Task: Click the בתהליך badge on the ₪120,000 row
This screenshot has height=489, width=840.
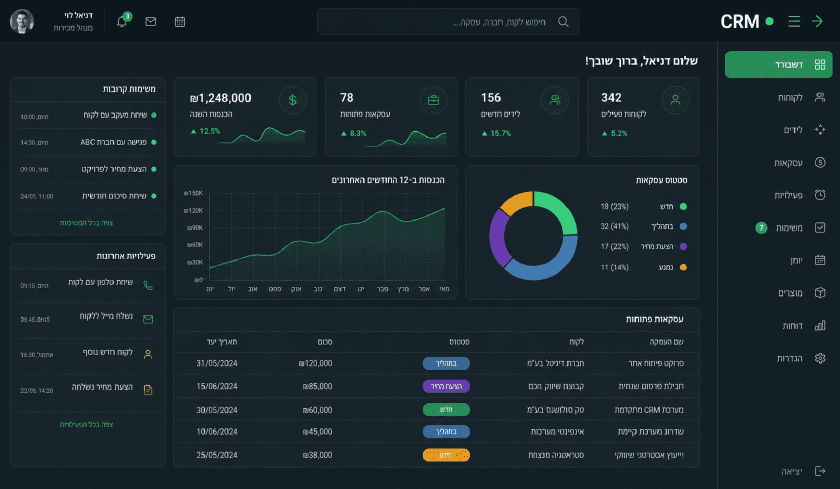Action: click(x=446, y=364)
